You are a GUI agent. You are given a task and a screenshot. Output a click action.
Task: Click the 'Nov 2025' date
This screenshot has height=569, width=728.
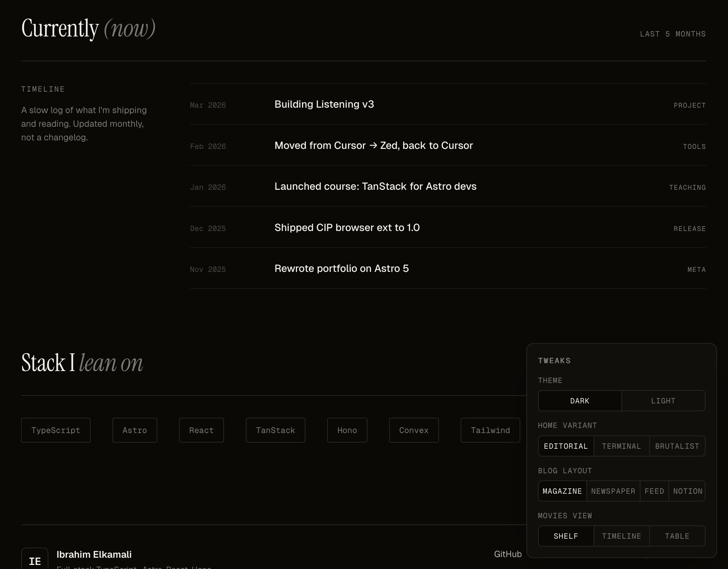click(x=208, y=270)
